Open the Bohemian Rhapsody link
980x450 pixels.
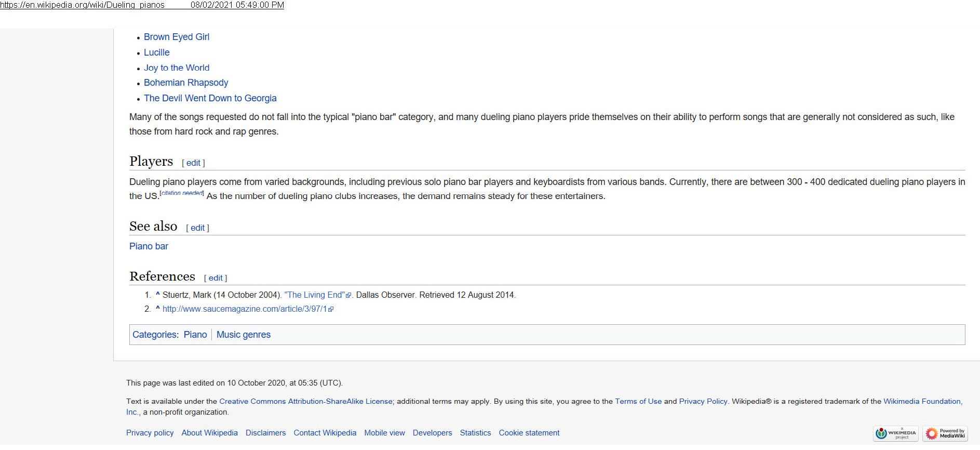185,83
